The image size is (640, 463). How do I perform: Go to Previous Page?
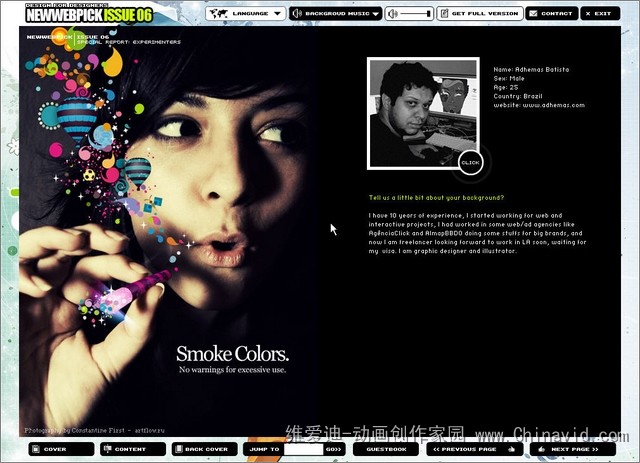[475, 449]
